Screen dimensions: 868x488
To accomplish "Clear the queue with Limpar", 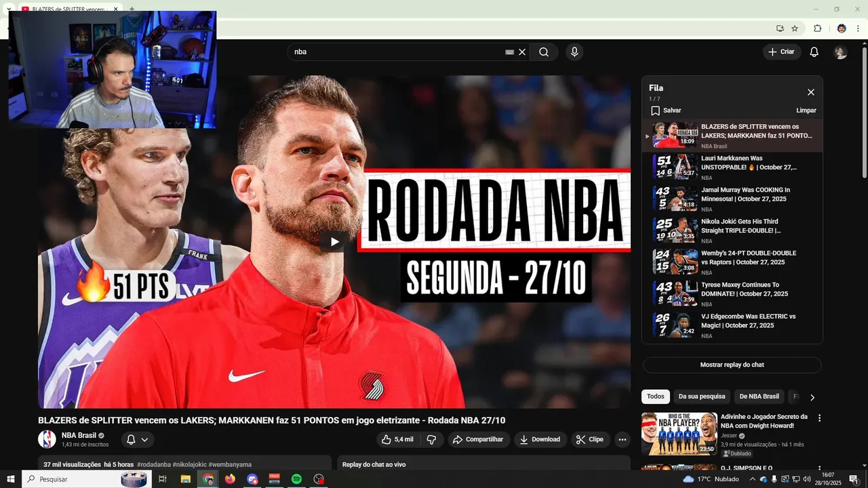I will 806,110.
